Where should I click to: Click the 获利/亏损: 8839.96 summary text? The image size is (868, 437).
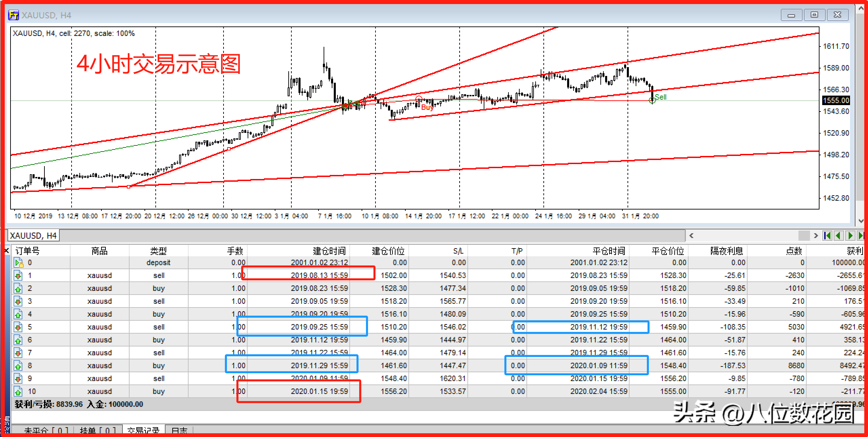49,404
